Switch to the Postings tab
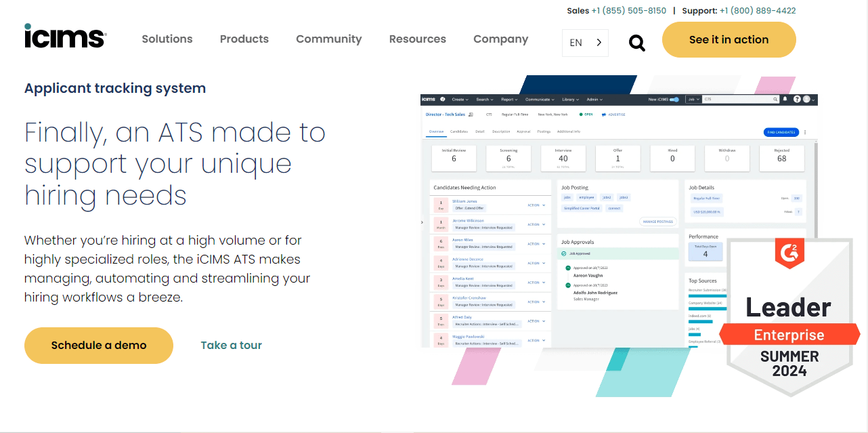Viewport: 868px width, 433px height. (544, 131)
